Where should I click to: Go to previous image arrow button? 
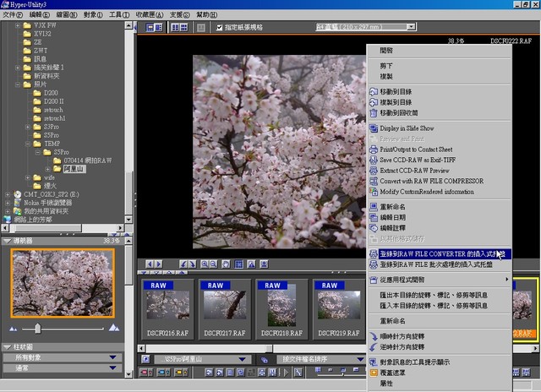click(x=150, y=264)
